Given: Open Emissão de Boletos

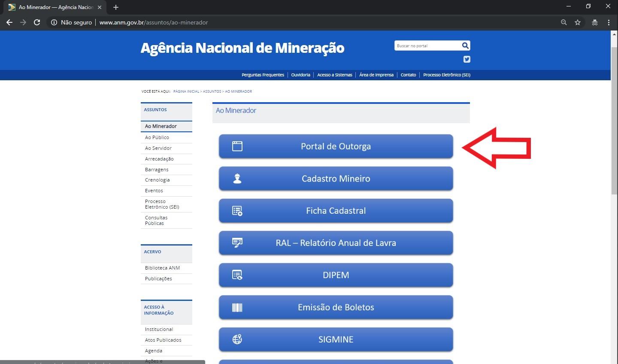Looking at the screenshot, I should click(x=336, y=307).
